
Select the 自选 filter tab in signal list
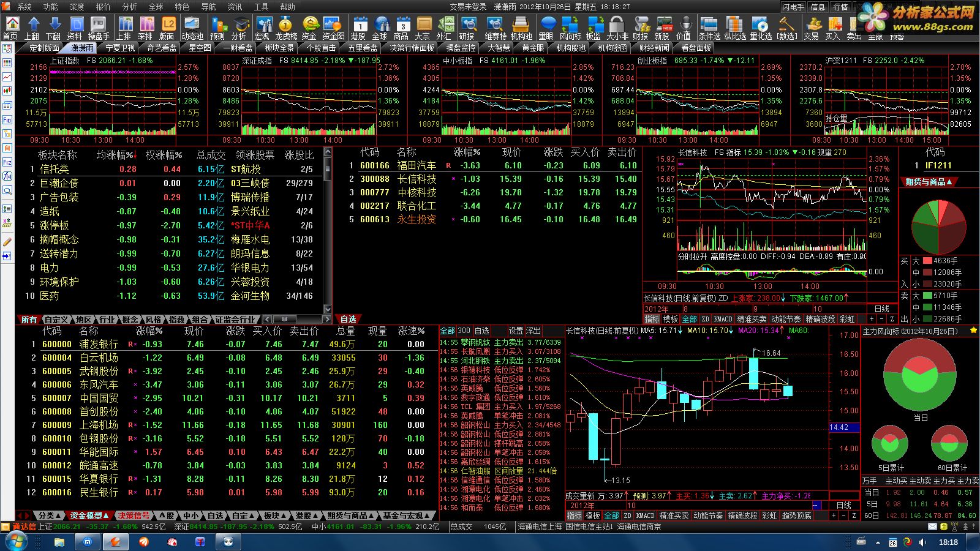point(482,331)
